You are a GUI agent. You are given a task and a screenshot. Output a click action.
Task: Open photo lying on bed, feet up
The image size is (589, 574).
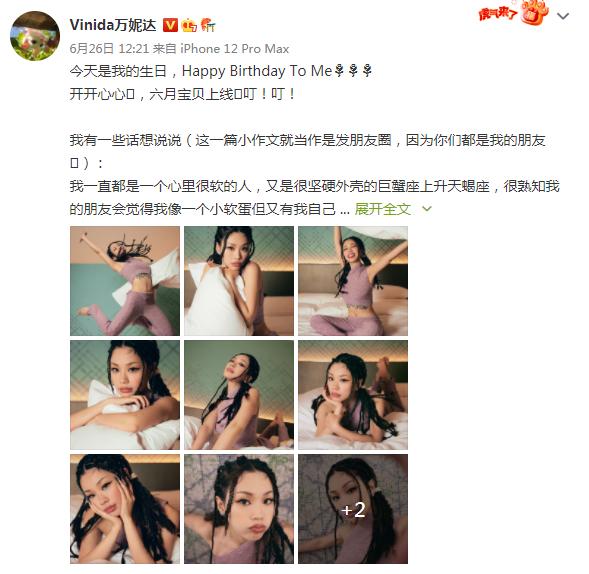[353, 395]
